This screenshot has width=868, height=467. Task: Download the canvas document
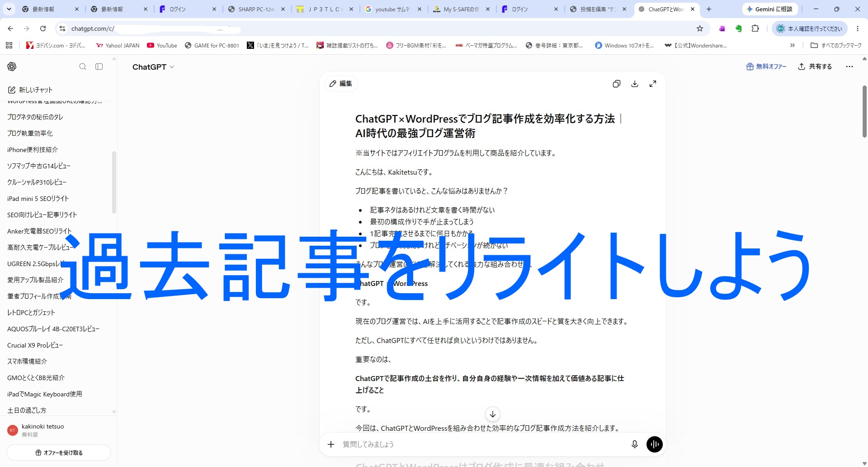pyautogui.click(x=635, y=84)
